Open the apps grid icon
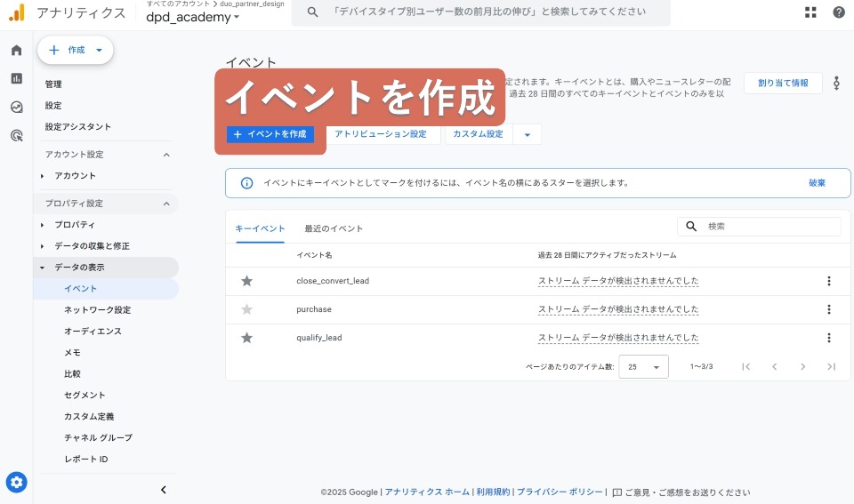 pyautogui.click(x=810, y=12)
